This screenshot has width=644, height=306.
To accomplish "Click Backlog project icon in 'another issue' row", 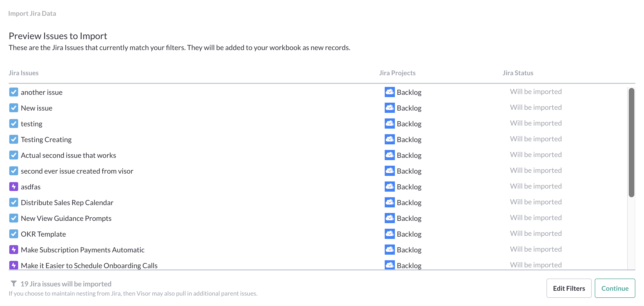I will pos(390,92).
